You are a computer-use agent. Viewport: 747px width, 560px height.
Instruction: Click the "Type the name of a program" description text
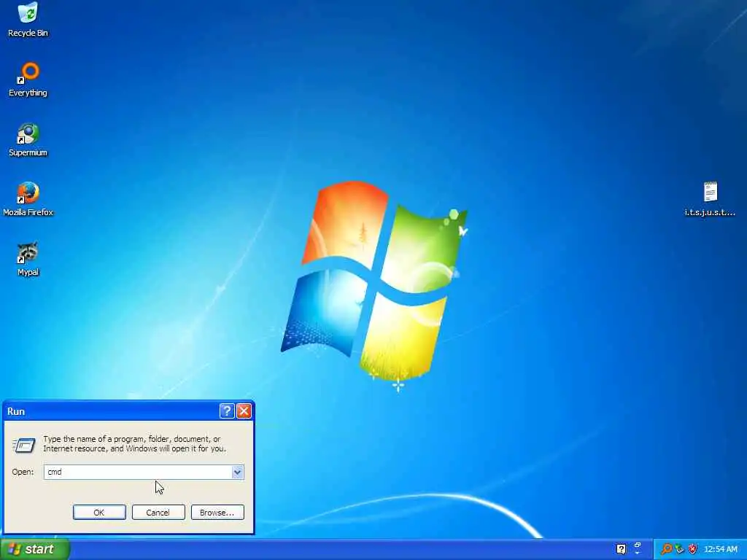pos(134,444)
